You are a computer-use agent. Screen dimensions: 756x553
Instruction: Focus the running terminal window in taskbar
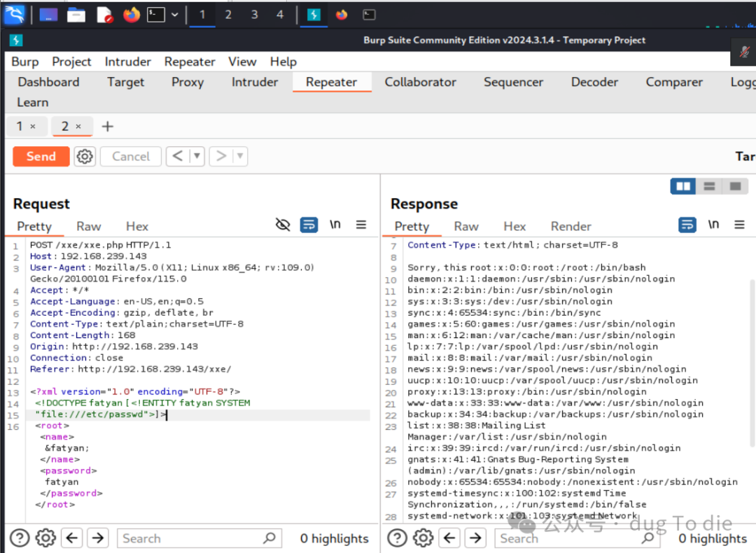369,15
